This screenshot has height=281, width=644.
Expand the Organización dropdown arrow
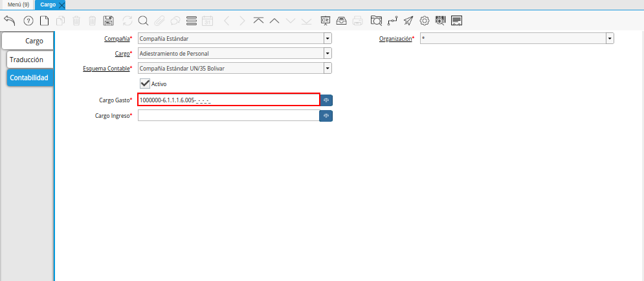pyautogui.click(x=610, y=39)
